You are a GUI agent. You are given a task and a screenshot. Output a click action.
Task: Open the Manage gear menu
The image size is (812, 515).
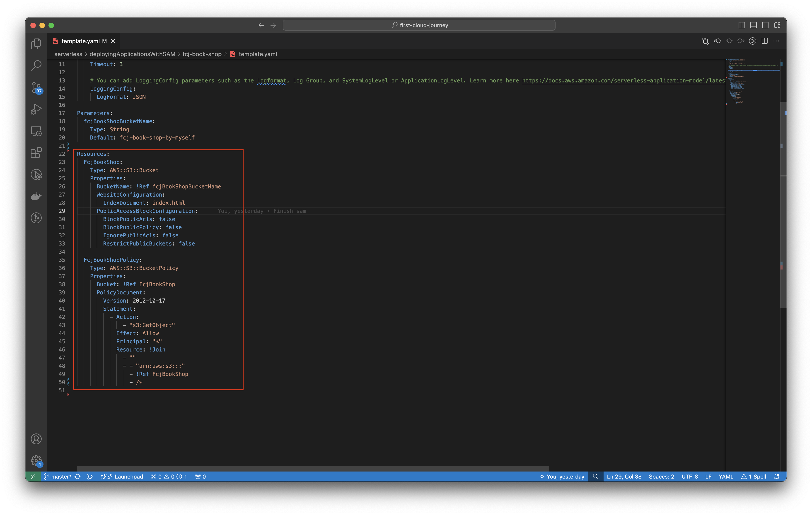(x=36, y=461)
